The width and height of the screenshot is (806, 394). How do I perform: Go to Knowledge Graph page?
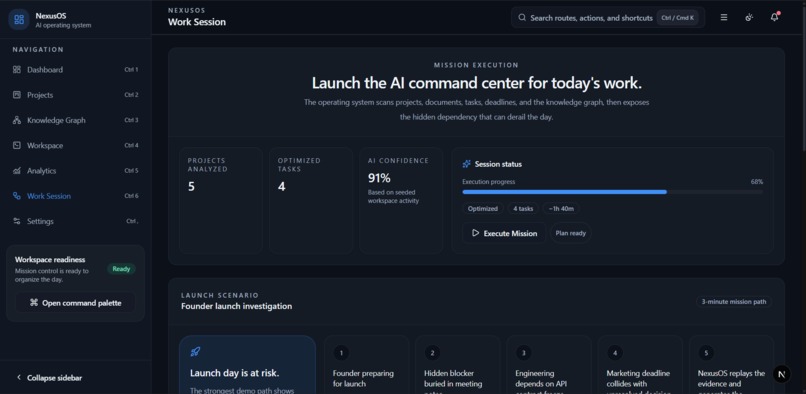[x=76, y=120]
